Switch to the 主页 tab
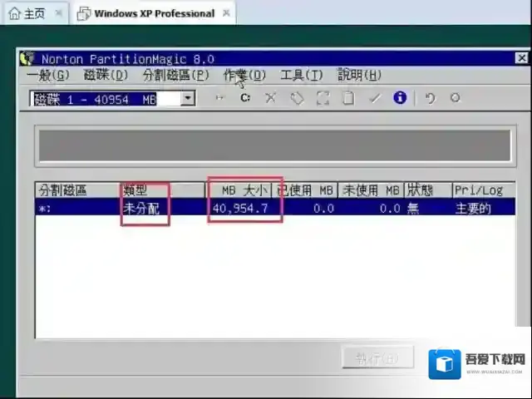This screenshot has width=532, height=399. pos(35,13)
